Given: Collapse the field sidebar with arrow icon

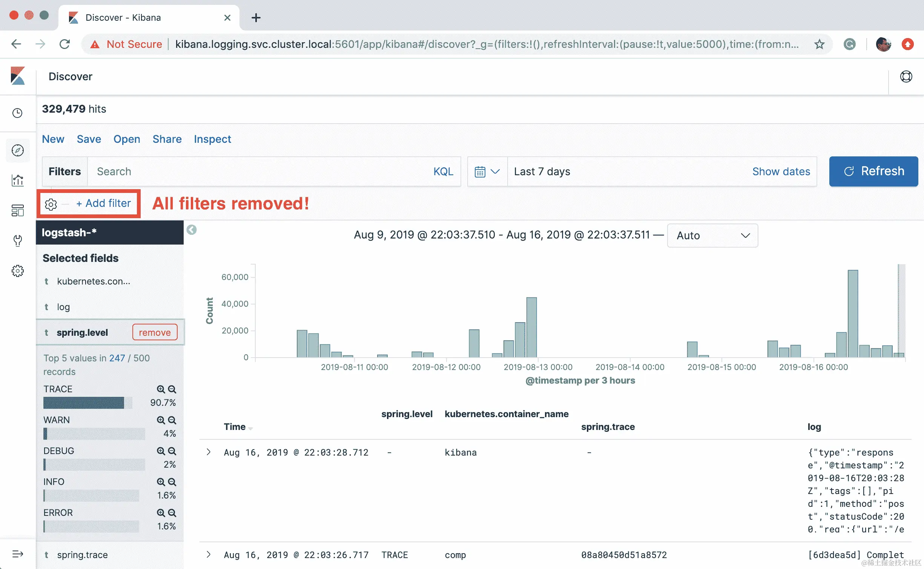Looking at the screenshot, I should (x=192, y=230).
